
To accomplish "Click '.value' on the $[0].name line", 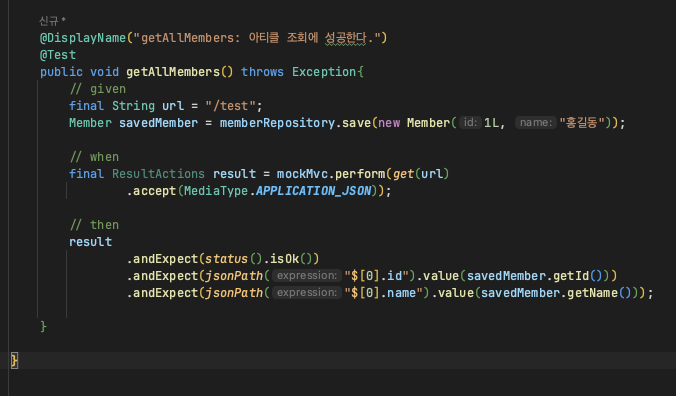I will tap(452, 293).
